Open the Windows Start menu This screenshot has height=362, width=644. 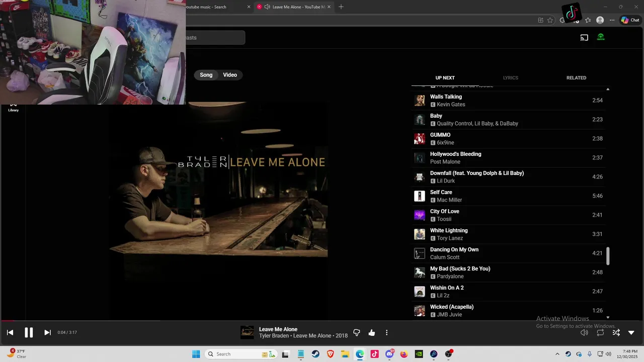point(196,354)
